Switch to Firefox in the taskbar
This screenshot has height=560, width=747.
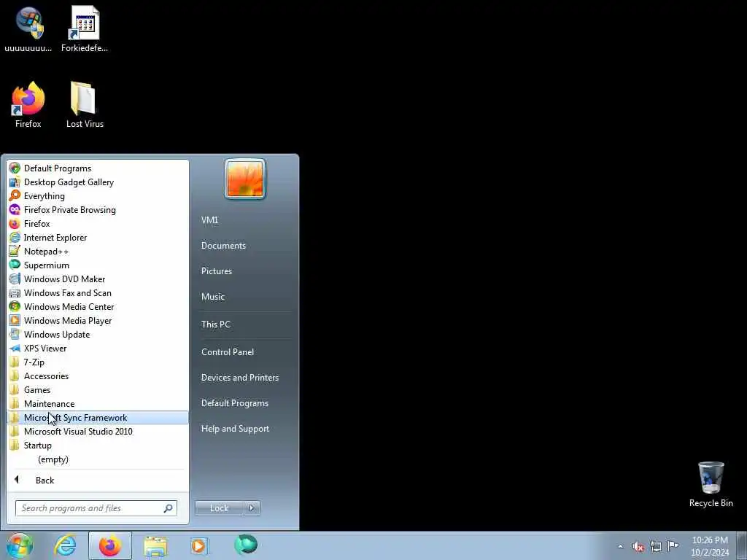[110, 545]
